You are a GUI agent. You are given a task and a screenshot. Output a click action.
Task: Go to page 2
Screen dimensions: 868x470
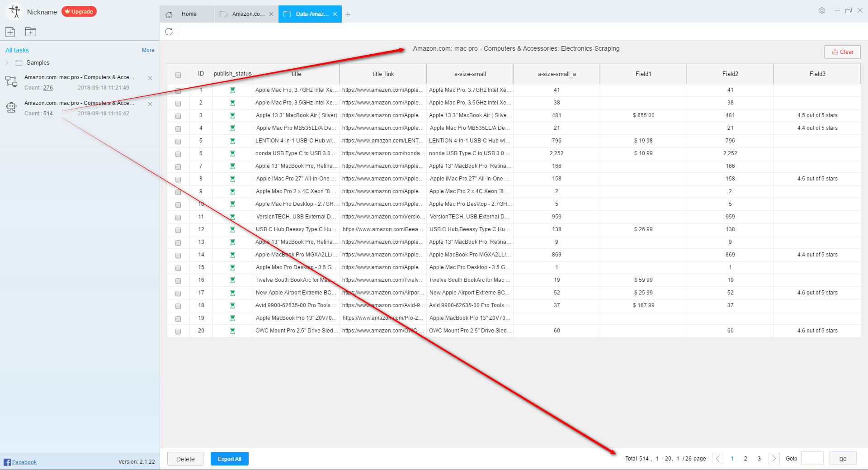745,459
